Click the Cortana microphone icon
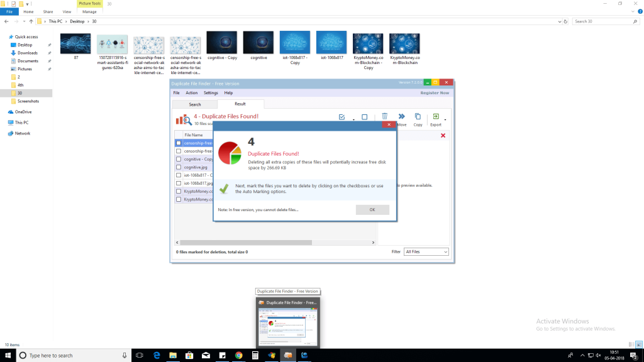 (x=125, y=356)
